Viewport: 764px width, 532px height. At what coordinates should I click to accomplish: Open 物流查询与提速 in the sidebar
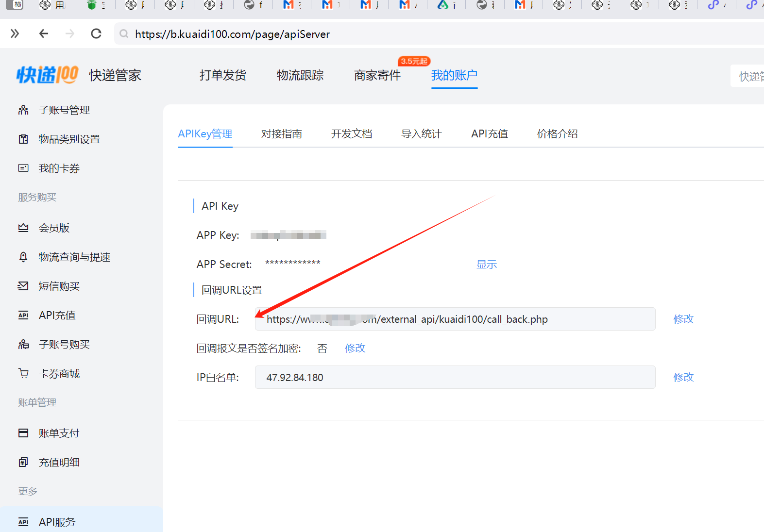[74, 257]
